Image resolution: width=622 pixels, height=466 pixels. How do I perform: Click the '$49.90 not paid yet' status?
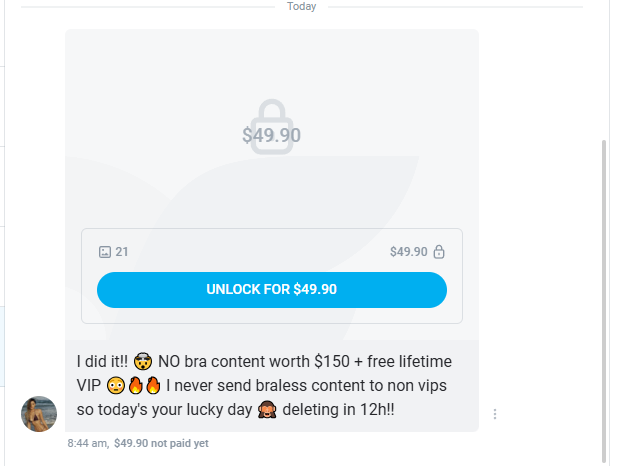tap(161, 443)
